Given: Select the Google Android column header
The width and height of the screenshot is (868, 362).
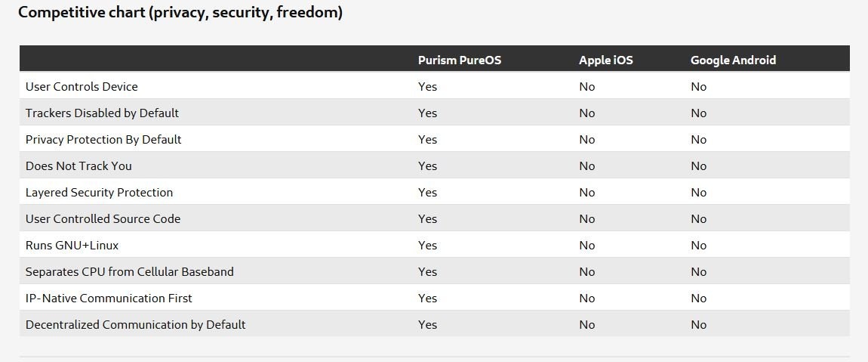Looking at the screenshot, I should point(733,60).
